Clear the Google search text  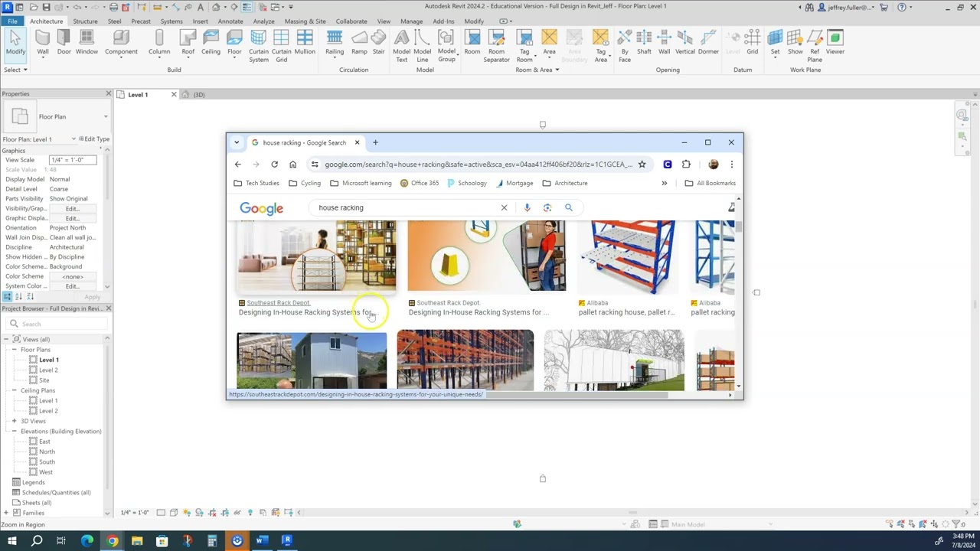pos(504,207)
